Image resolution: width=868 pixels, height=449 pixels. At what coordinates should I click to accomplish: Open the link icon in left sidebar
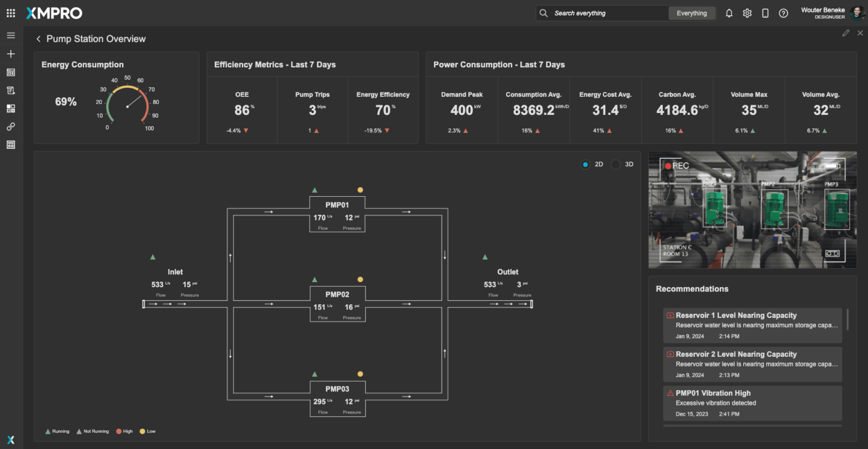pos(11,127)
